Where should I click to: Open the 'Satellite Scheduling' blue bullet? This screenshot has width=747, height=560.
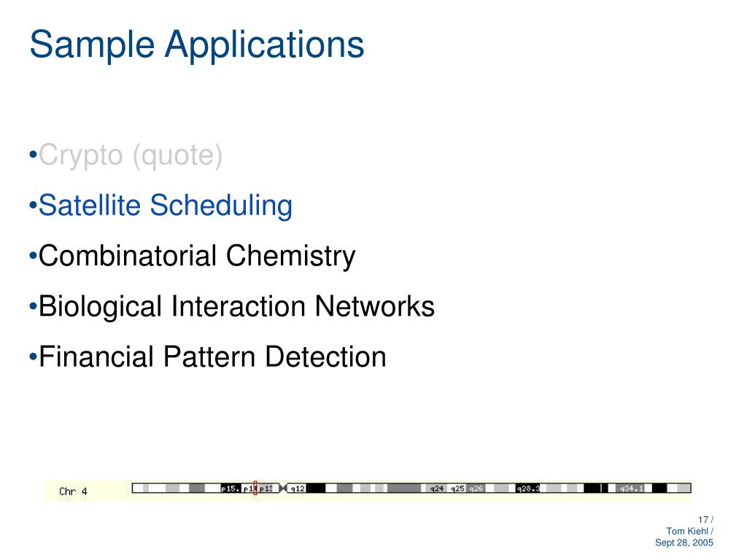(160, 205)
